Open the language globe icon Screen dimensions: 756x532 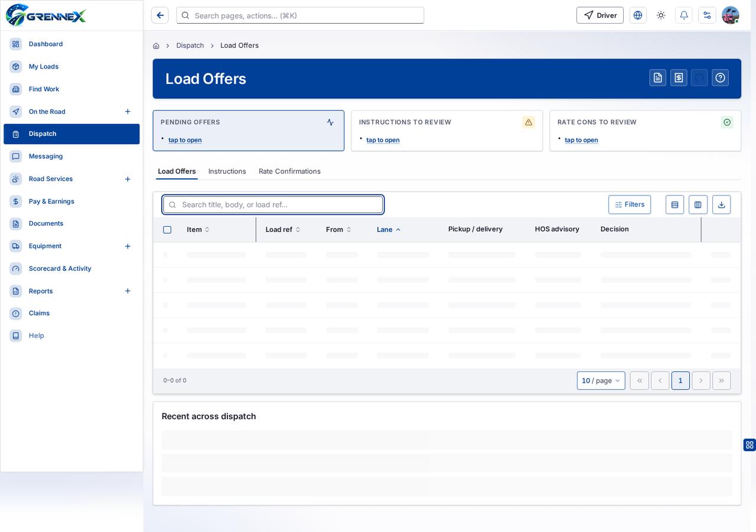coord(638,15)
